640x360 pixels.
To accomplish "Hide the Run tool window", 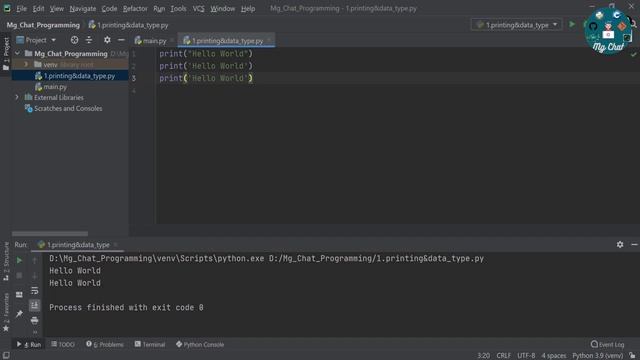I will (634, 244).
